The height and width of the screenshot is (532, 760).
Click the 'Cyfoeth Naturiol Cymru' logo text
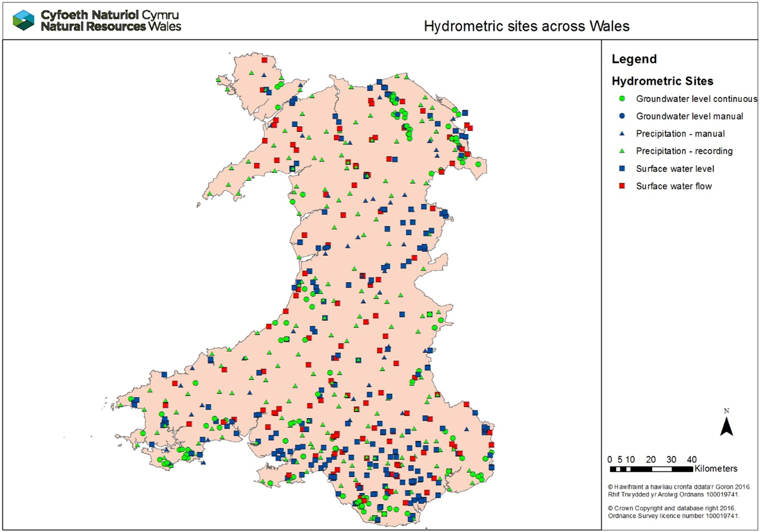pyautogui.click(x=110, y=15)
